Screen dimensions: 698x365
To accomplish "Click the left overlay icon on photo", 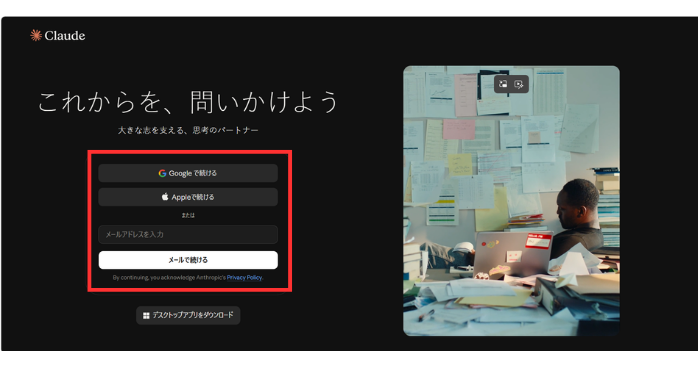I will [503, 84].
